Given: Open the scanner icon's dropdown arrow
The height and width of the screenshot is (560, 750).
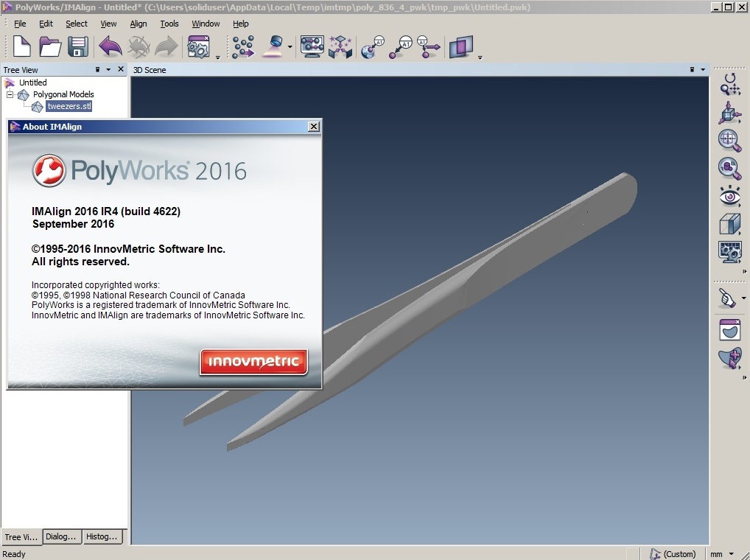Looking at the screenshot, I should pyautogui.click(x=290, y=47).
